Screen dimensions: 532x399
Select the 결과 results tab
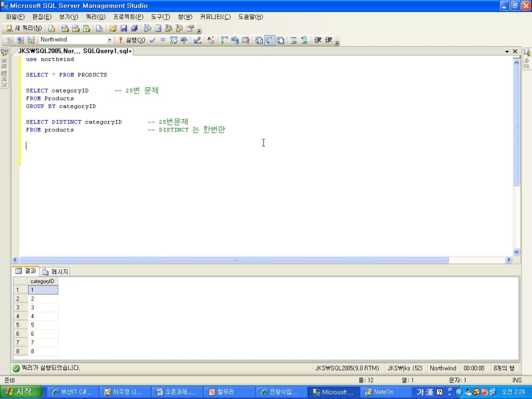(x=26, y=271)
